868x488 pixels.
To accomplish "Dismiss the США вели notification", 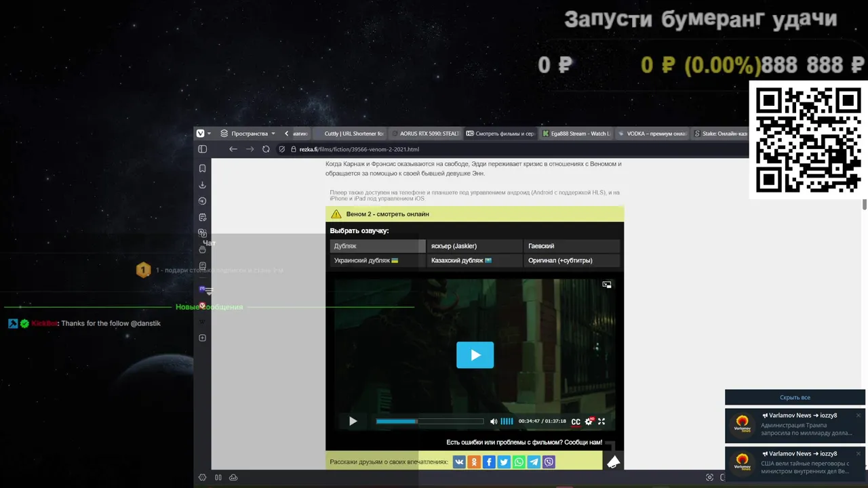I will [858, 453].
